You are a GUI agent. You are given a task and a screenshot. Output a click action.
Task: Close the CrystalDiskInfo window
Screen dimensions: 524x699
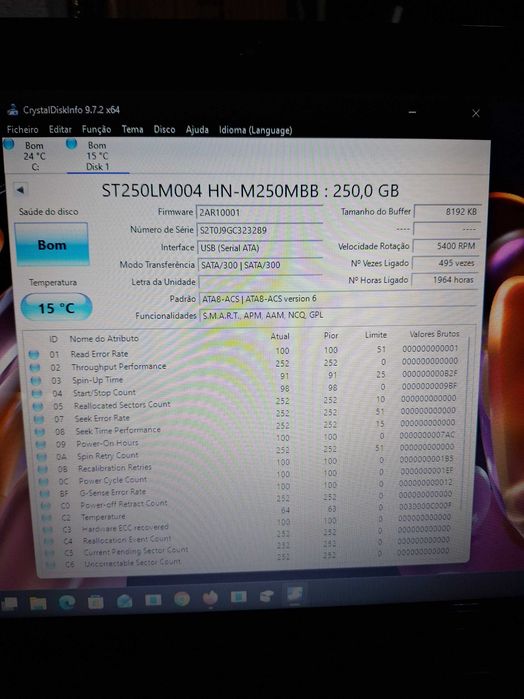coord(476,113)
